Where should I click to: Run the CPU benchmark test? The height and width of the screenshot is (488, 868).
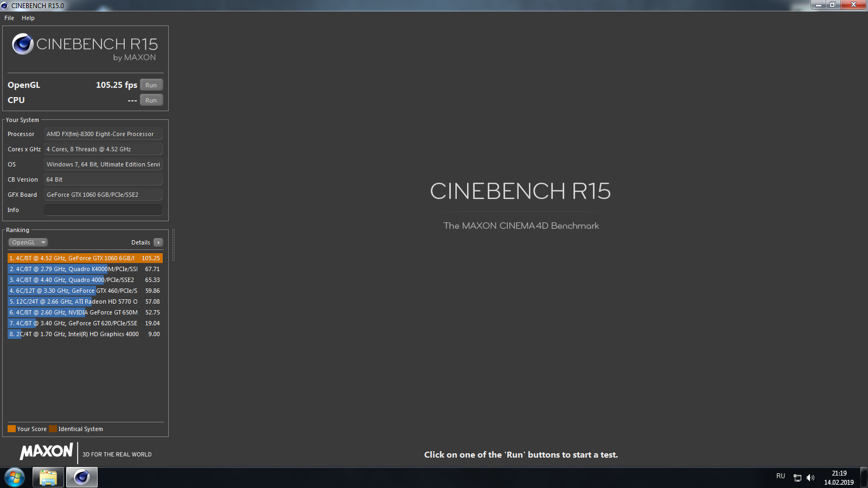(151, 100)
